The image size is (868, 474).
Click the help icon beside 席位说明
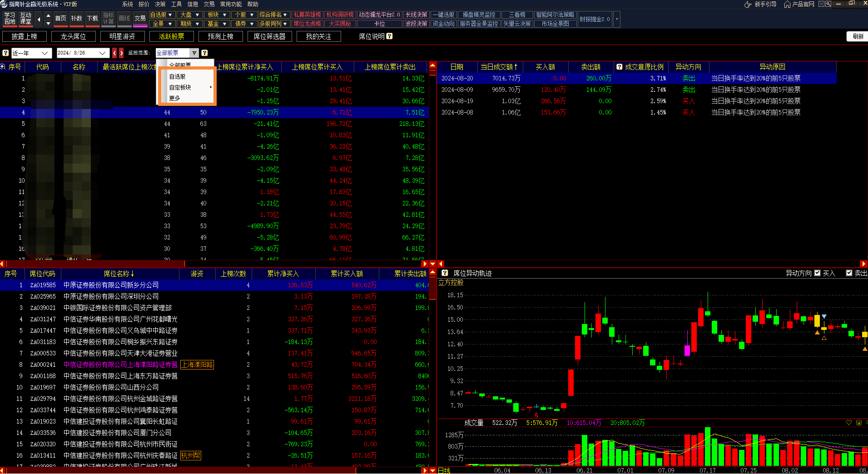[389, 36]
